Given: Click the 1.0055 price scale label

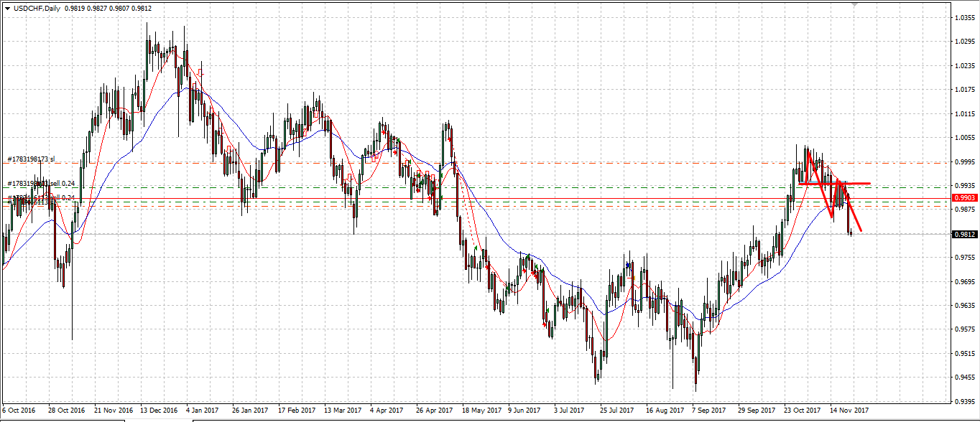Looking at the screenshot, I should [x=965, y=137].
